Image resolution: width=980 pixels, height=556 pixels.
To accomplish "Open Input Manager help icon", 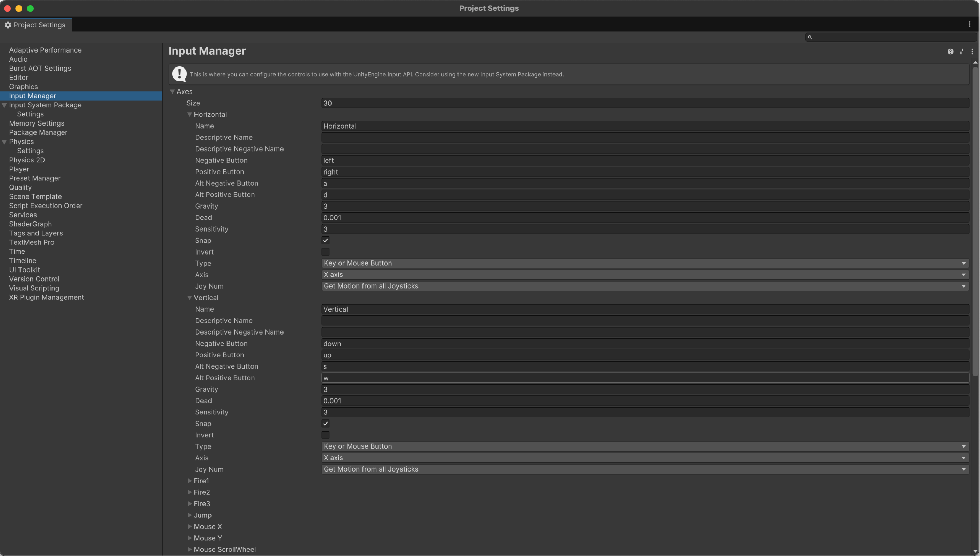I will [950, 51].
